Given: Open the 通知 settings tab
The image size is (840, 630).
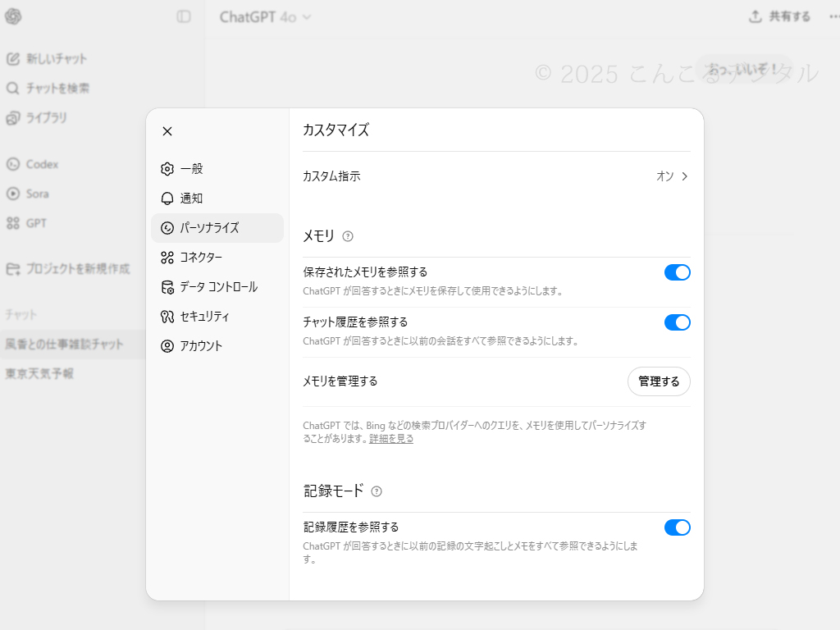Looking at the screenshot, I should coord(217,199).
